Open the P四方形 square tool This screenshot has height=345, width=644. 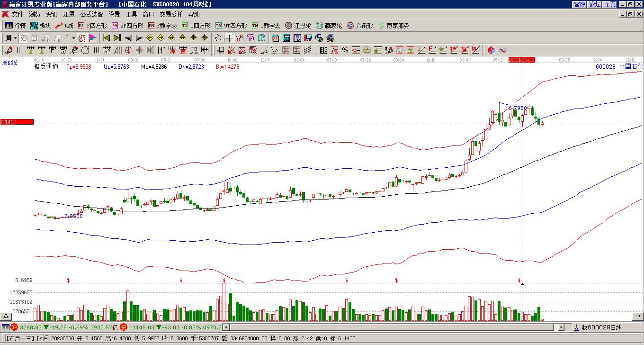pyautogui.click(x=92, y=26)
